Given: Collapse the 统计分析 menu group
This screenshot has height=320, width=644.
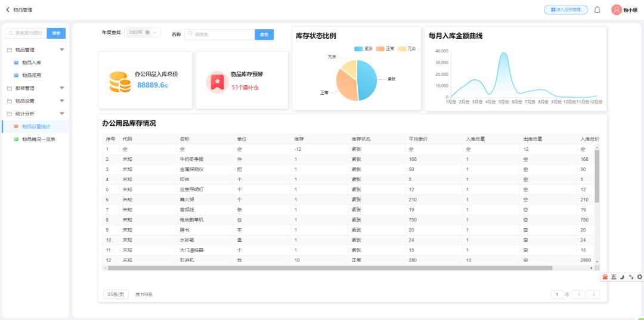Looking at the screenshot, I should pos(61,113).
